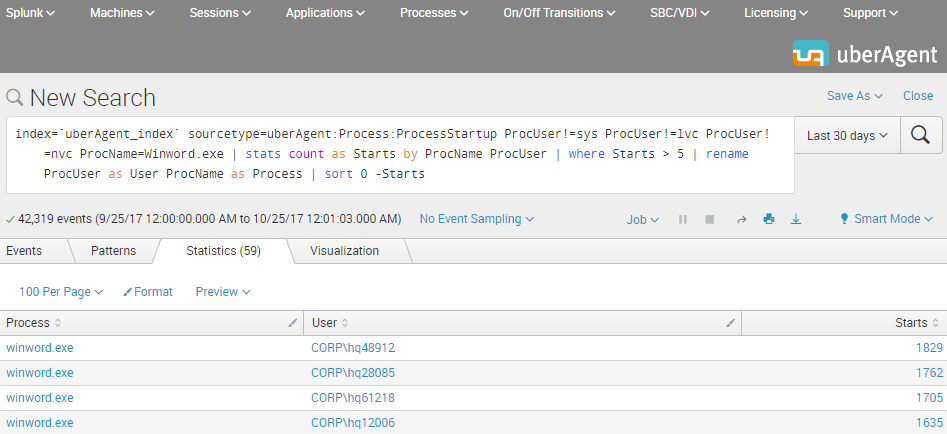Expand the 100 Per Page selector

[x=61, y=292]
